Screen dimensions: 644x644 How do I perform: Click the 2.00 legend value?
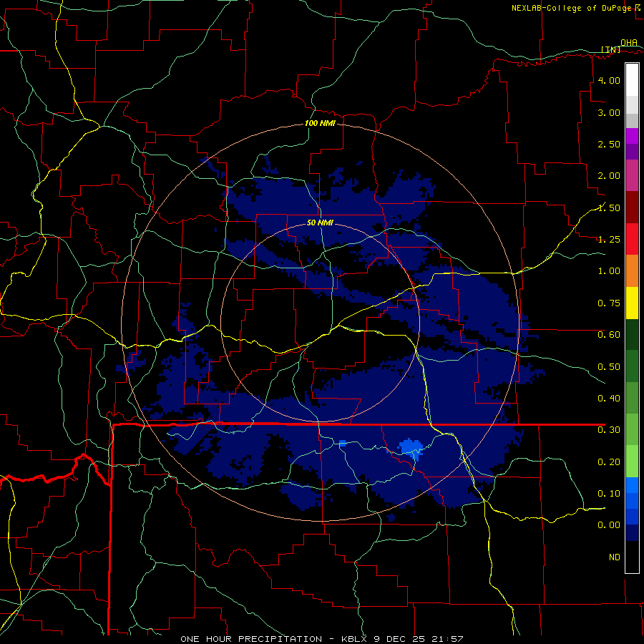click(609, 176)
